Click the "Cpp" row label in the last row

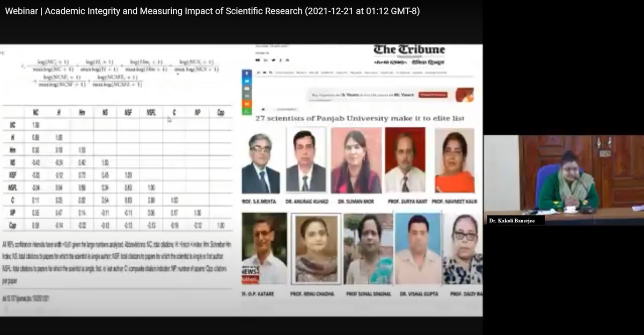click(12, 224)
